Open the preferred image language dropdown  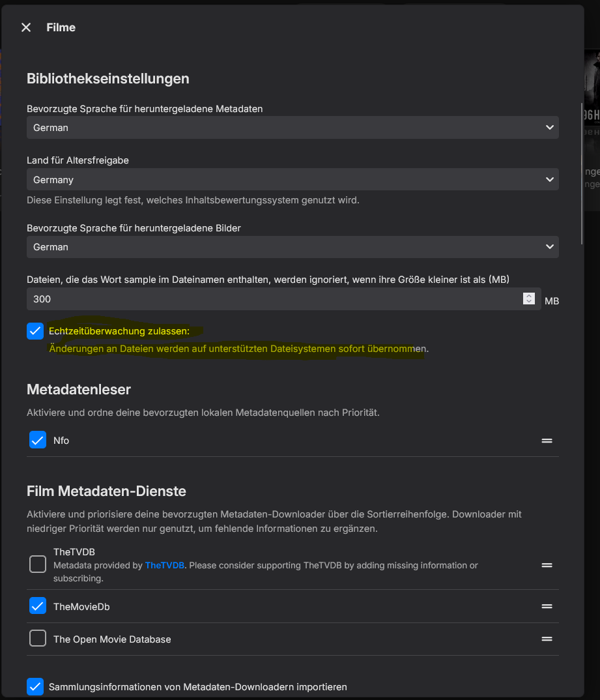coord(293,247)
